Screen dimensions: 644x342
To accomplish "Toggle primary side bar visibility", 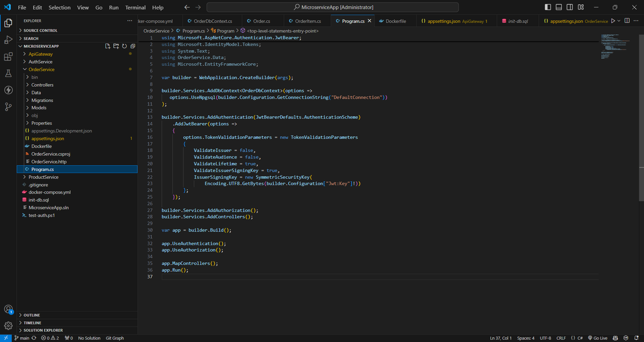I will point(547,8).
